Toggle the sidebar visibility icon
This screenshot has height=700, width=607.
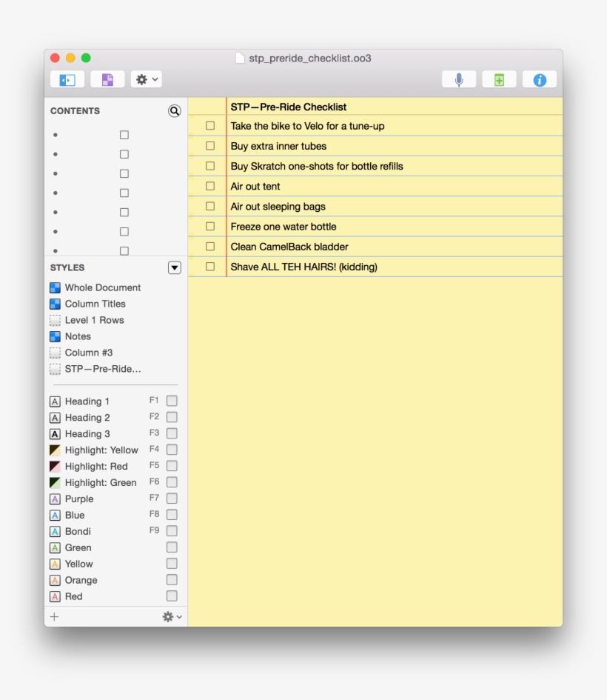[x=67, y=79]
